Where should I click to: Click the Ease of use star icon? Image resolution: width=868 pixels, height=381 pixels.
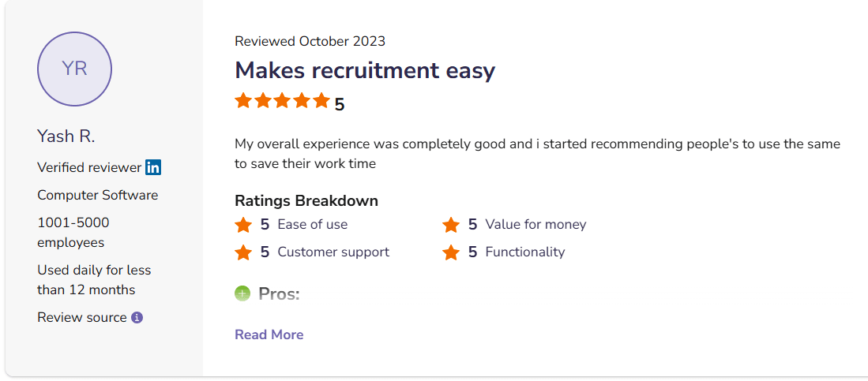(243, 225)
